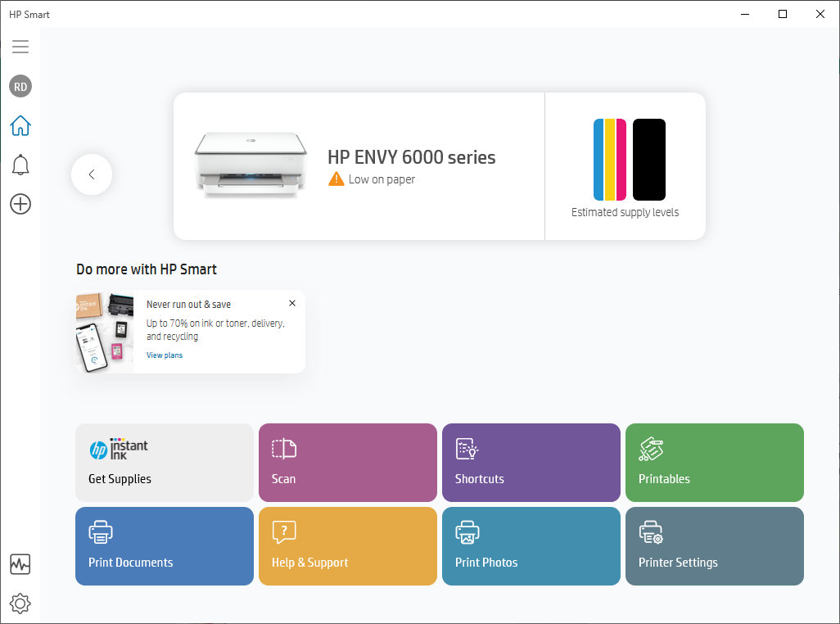Viewport: 840px width, 624px height.
Task: Open the Shortcuts tile label
Action: (480, 479)
